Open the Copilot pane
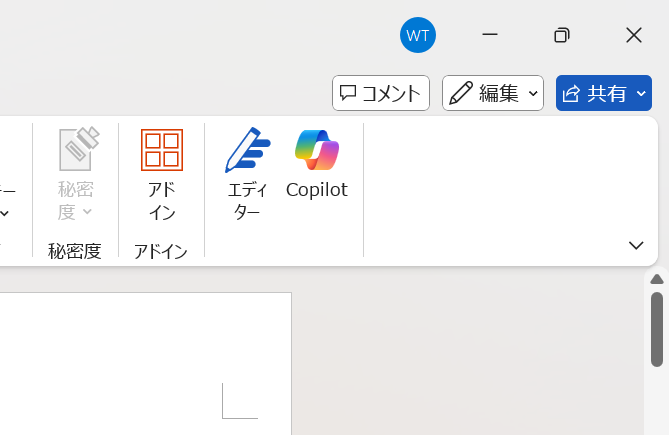 click(317, 164)
